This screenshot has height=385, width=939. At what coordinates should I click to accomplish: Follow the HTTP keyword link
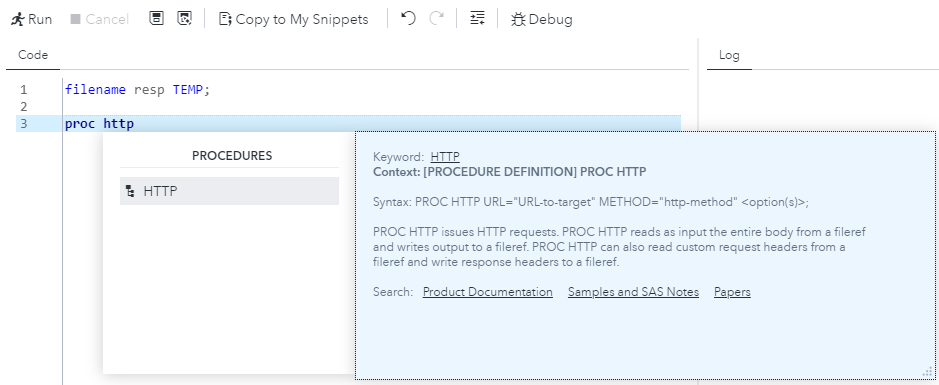click(x=445, y=157)
